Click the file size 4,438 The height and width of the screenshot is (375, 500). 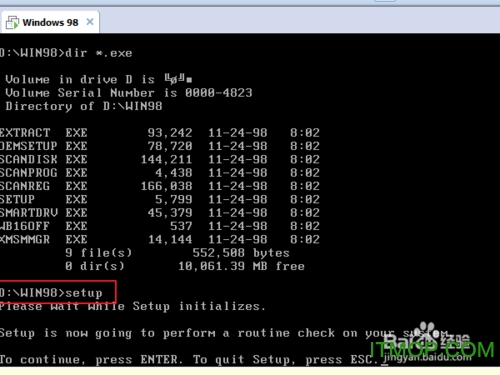click(174, 173)
